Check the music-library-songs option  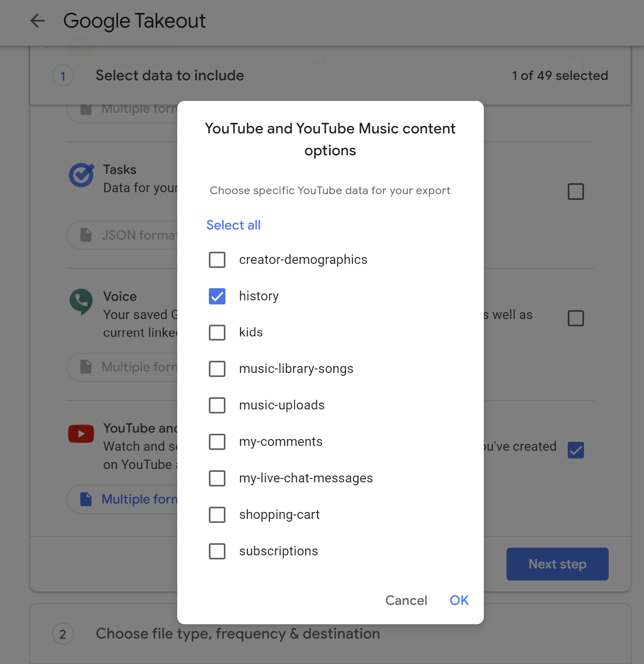pyautogui.click(x=217, y=369)
